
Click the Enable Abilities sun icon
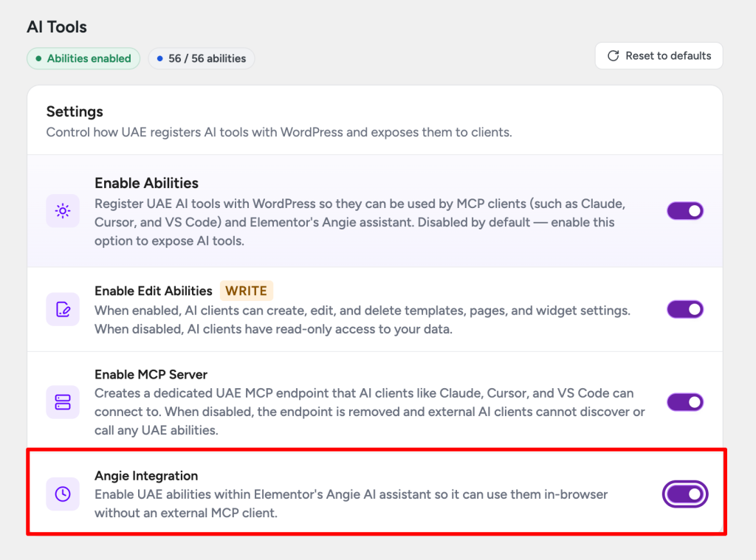pyautogui.click(x=63, y=210)
